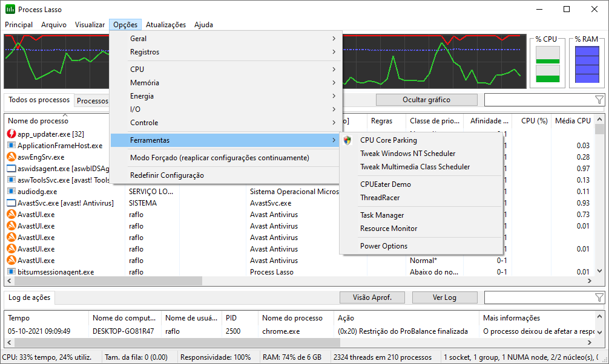Click the shield icon beside CPU Core Parking
Image resolution: width=609 pixels, height=364 pixels.
(x=347, y=140)
